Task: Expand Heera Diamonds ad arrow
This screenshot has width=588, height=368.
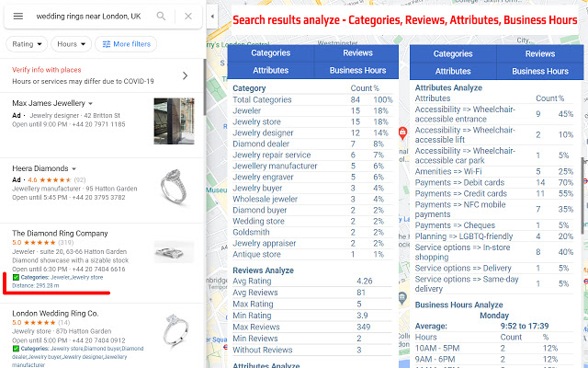Action: (x=73, y=169)
